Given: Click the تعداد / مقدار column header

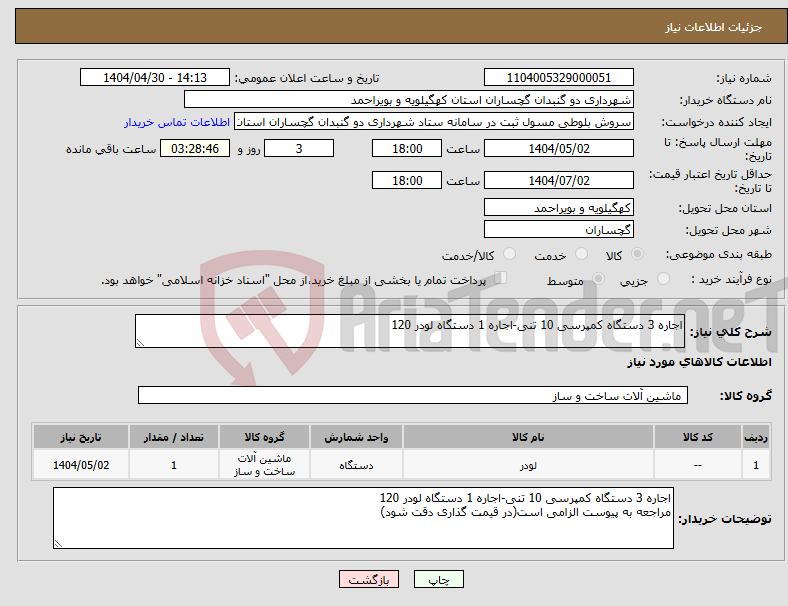Looking at the screenshot, I should 173,437.
